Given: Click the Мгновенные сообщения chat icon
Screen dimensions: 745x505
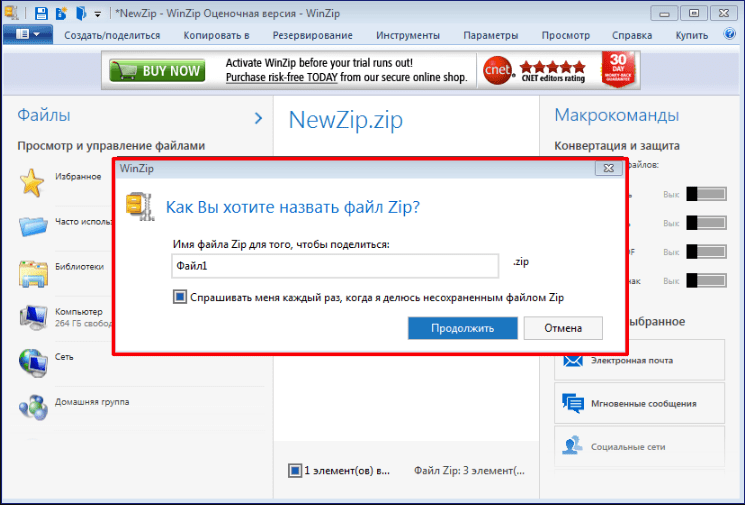Looking at the screenshot, I should [x=574, y=403].
